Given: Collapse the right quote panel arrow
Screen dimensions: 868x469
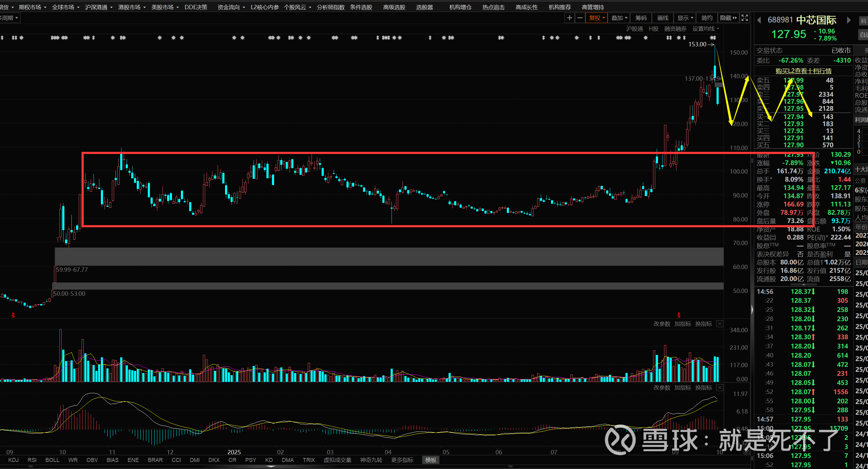Looking at the screenshot, I should (752, 309).
